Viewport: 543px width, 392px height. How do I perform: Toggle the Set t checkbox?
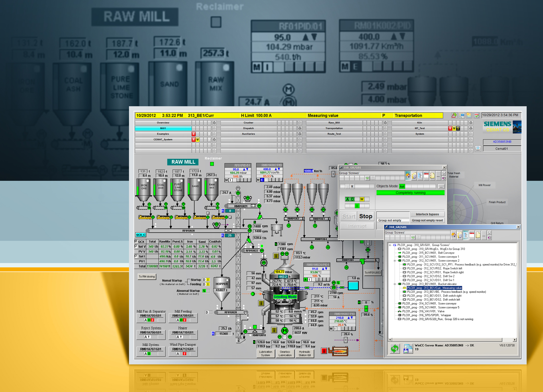(136, 256)
